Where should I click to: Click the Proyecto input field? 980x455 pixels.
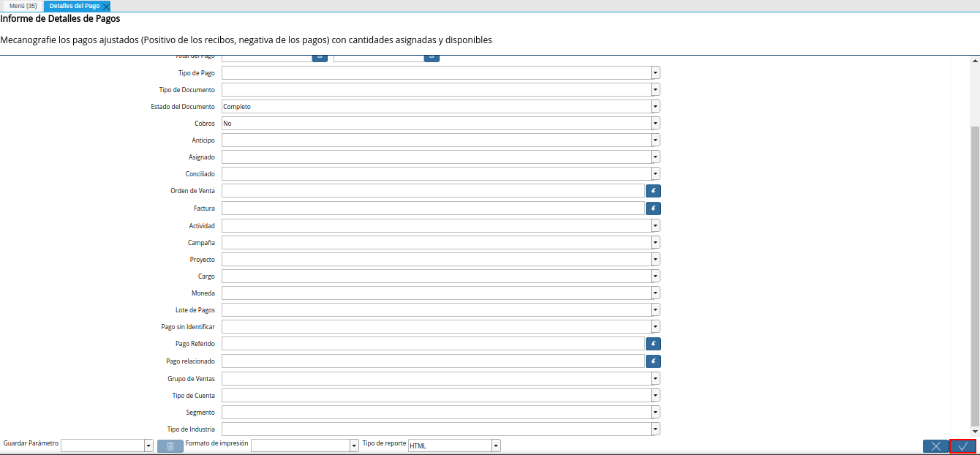coord(436,260)
